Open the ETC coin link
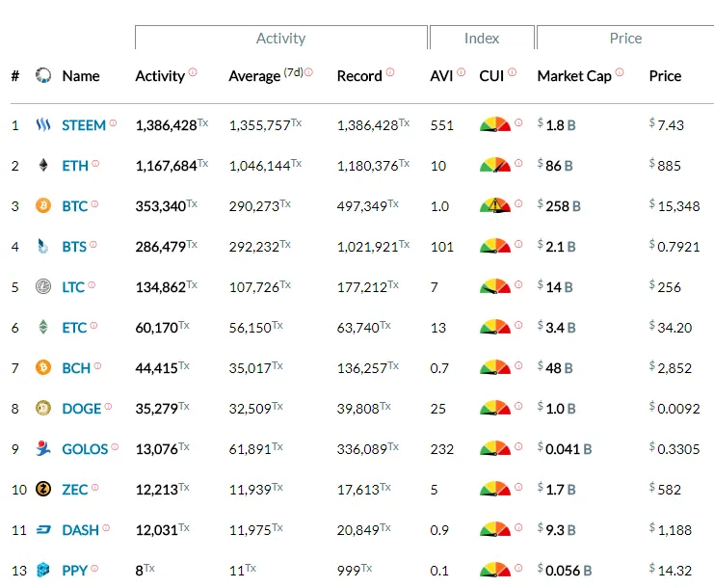The image size is (714, 588). (74, 328)
